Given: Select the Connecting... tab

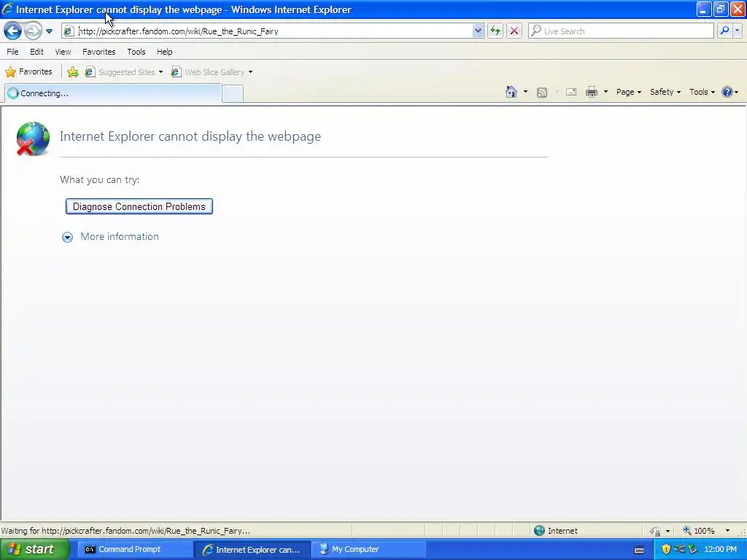Looking at the screenshot, I should point(113,93).
